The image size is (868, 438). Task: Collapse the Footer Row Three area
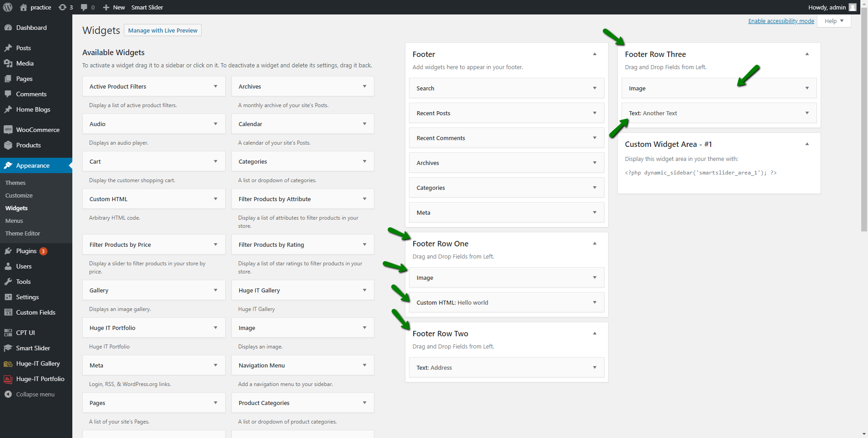(x=807, y=54)
